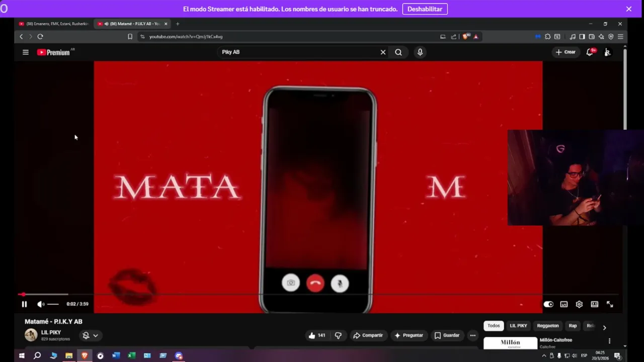Save the video with Guardar
Screen dimensions: 644x362
447,335
